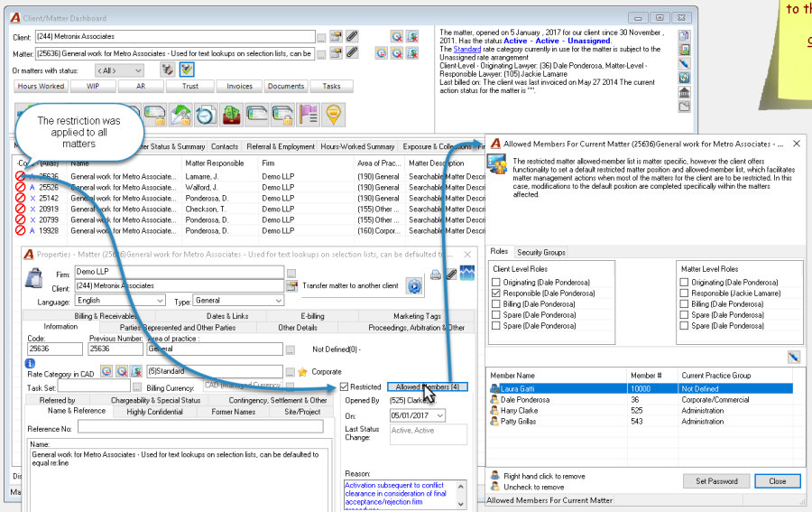Uncheck the Restricted checkbox
The width and height of the screenshot is (812, 512).
coord(345,386)
